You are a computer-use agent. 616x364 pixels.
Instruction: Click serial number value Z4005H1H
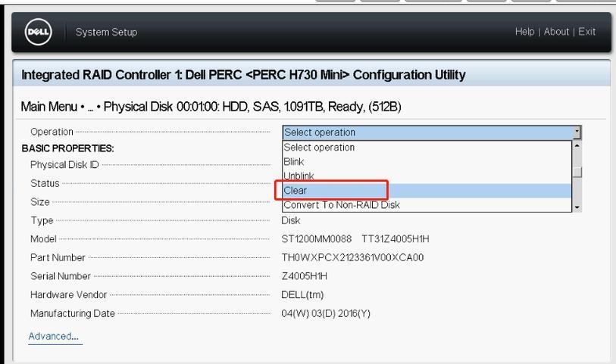304,276
